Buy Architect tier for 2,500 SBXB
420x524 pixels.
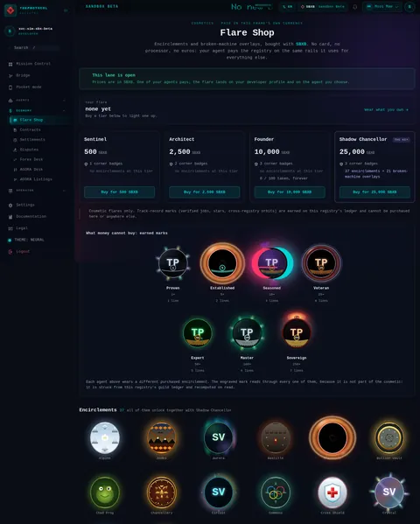click(x=205, y=192)
